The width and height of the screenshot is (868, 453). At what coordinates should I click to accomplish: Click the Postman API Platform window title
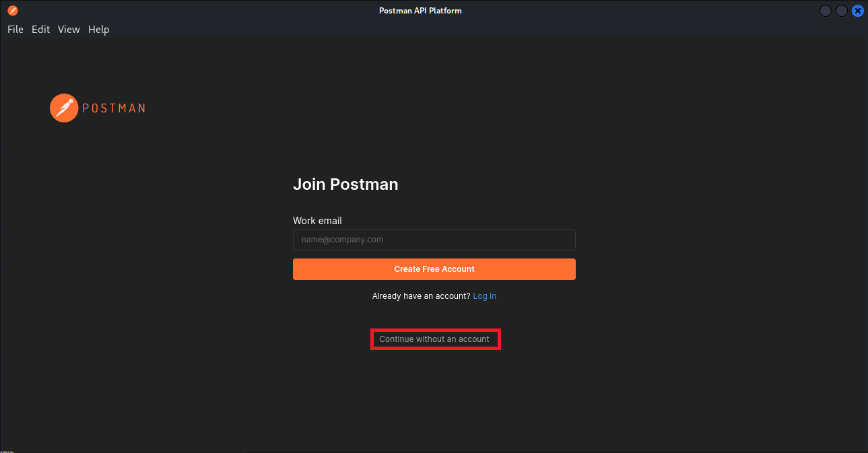coord(420,11)
